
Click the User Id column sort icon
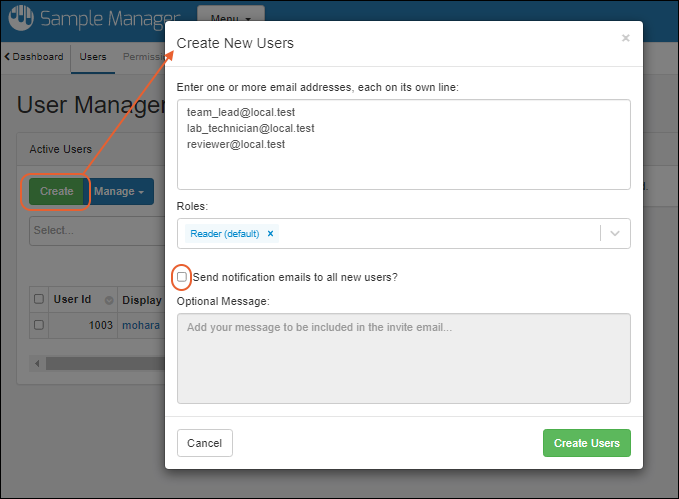click(x=109, y=299)
